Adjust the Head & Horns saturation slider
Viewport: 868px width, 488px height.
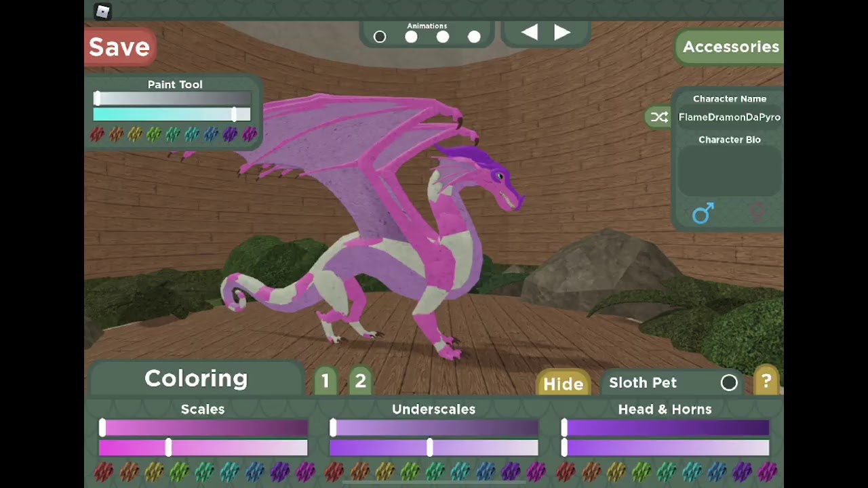pyautogui.click(x=665, y=447)
